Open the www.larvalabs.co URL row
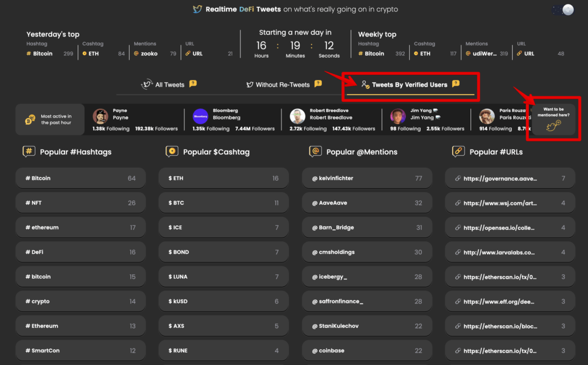The image size is (588, 365). click(510, 252)
